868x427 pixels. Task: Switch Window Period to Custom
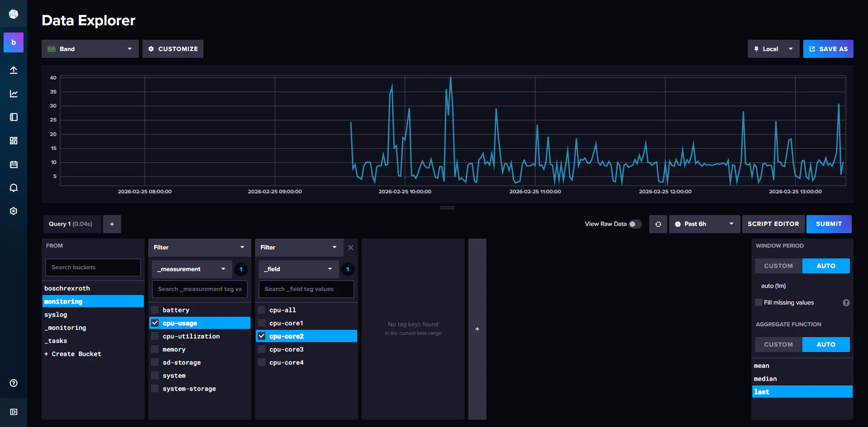coord(778,266)
